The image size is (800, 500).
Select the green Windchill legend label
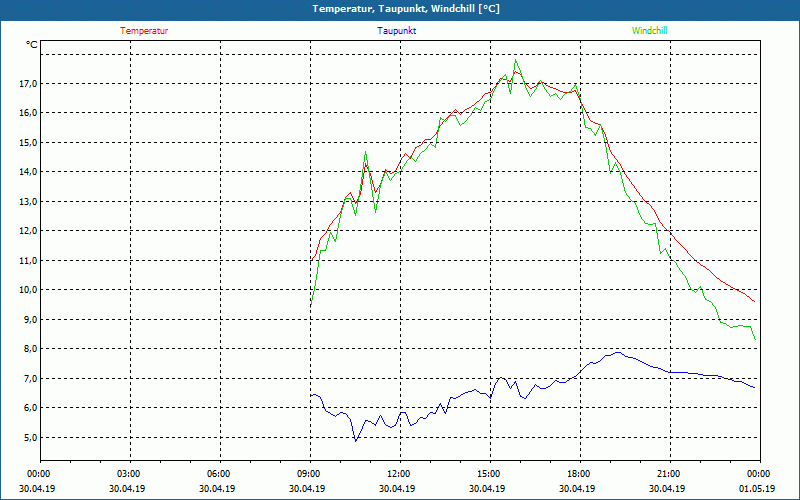click(649, 31)
